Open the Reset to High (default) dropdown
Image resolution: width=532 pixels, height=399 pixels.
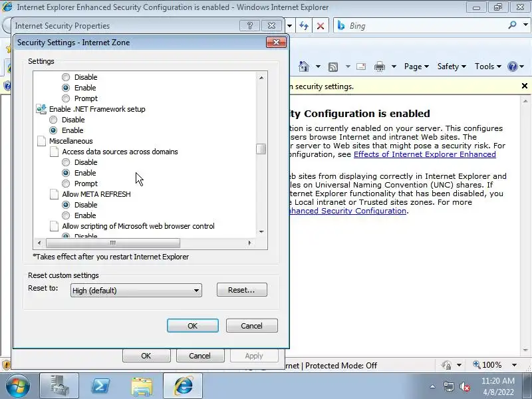click(x=136, y=291)
